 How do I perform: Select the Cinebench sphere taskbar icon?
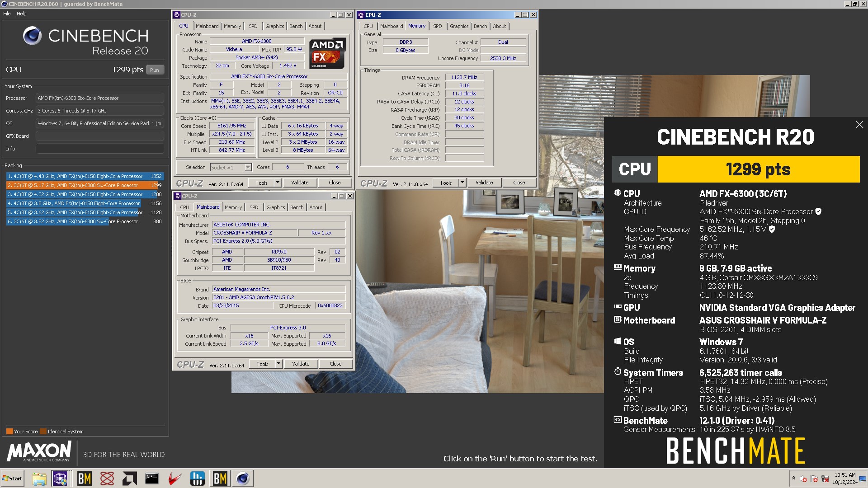pos(243,479)
